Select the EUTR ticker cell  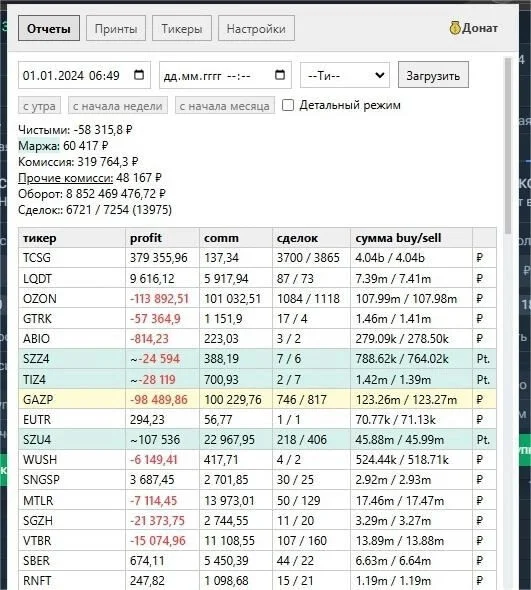click(x=72, y=419)
